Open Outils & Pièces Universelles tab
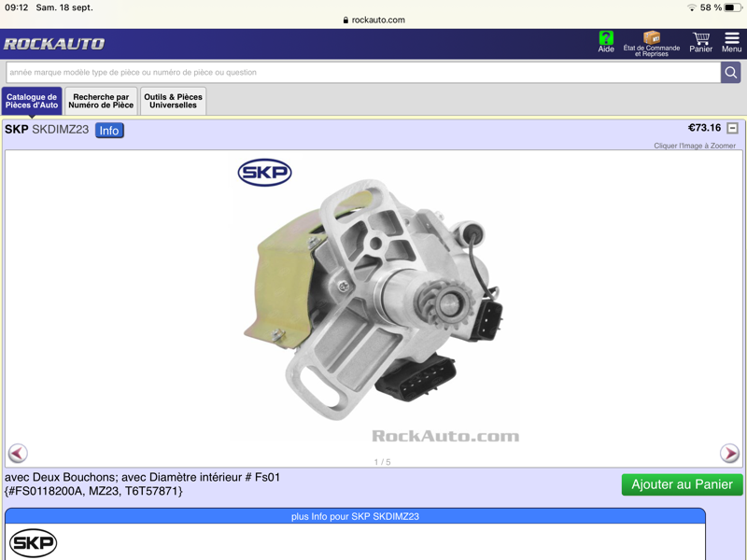 click(173, 101)
